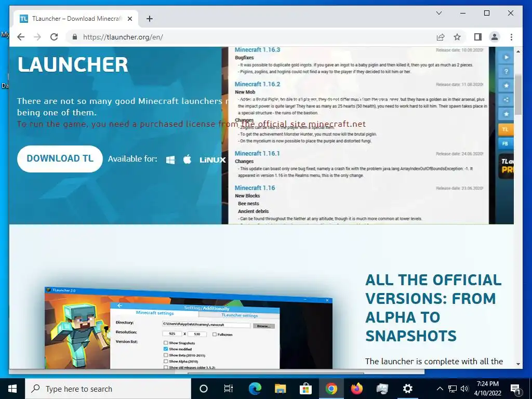
Task: Click the Minecraft 1.16.1 heading
Action: coord(257,153)
